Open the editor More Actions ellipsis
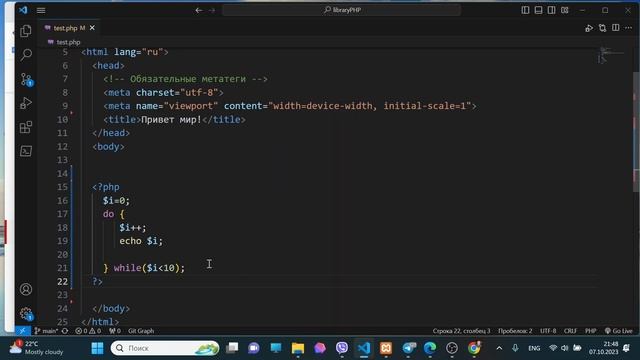This screenshot has height=360, width=640. tap(629, 28)
